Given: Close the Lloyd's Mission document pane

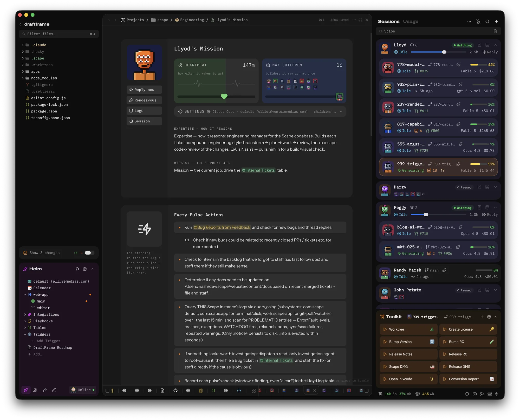Looking at the screenshot, I should 367,20.
